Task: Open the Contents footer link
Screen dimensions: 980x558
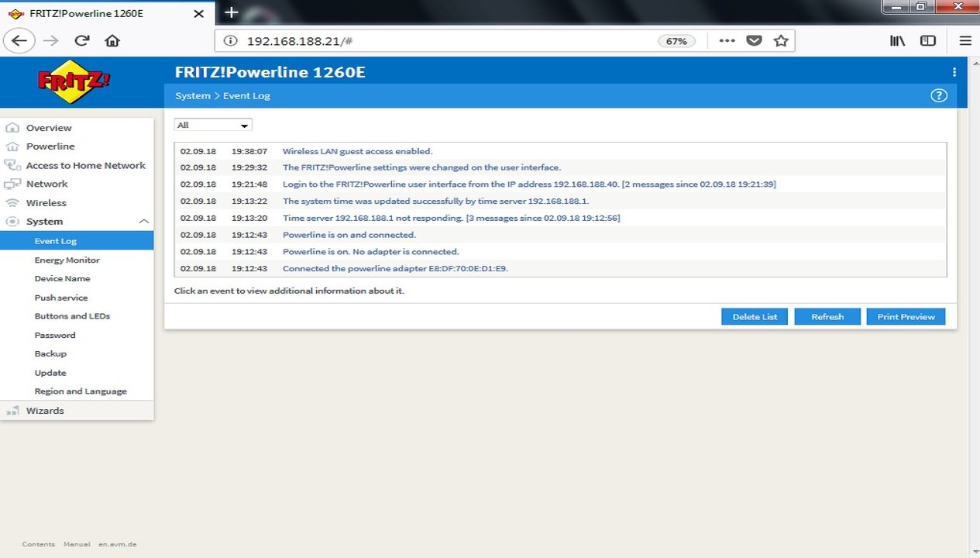Action: tap(39, 545)
